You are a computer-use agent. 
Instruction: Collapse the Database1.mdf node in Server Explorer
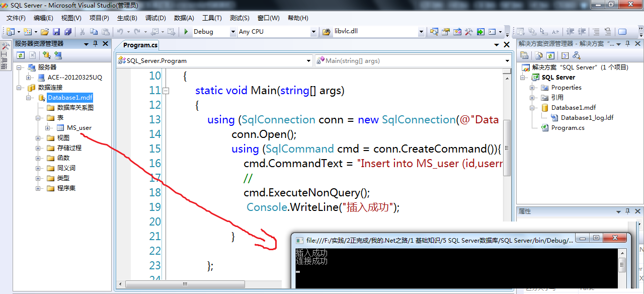click(29, 98)
